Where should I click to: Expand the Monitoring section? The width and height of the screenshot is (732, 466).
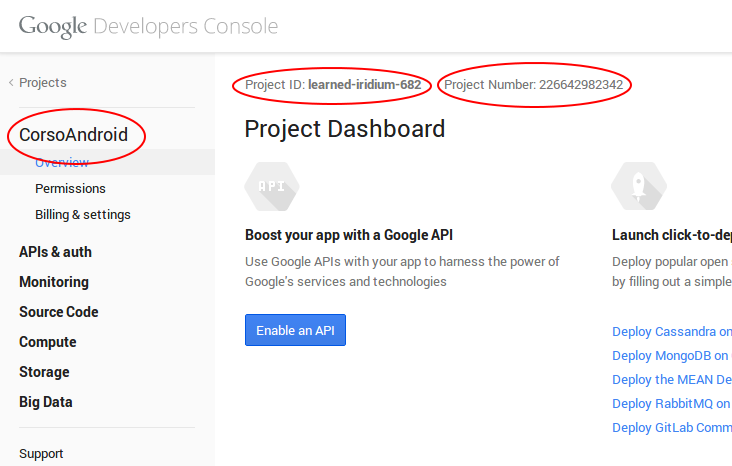tap(54, 282)
